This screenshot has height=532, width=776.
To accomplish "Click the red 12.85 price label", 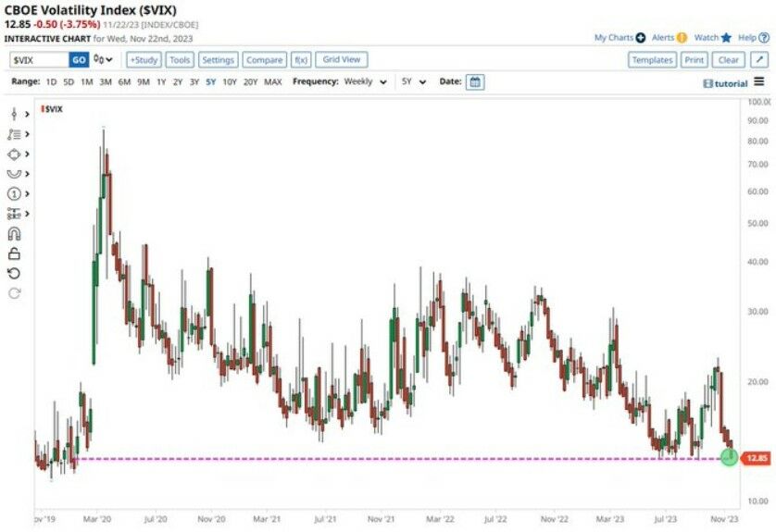I will click(x=756, y=458).
